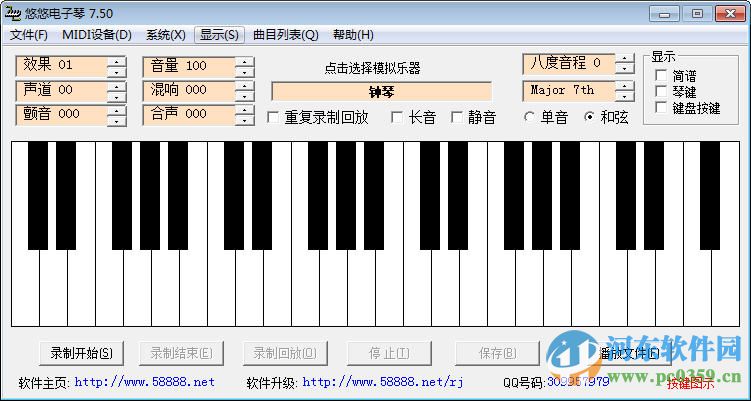Open the 系统(X) menu

click(166, 35)
